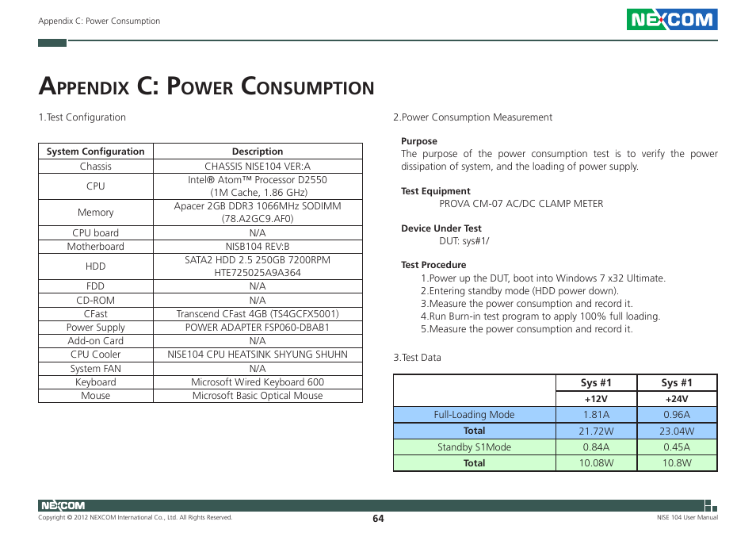The height and width of the screenshot is (533, 756).
Task: Click the cell 'CHASSIS NISE104 VER:A'
Action: coord(258,167)
